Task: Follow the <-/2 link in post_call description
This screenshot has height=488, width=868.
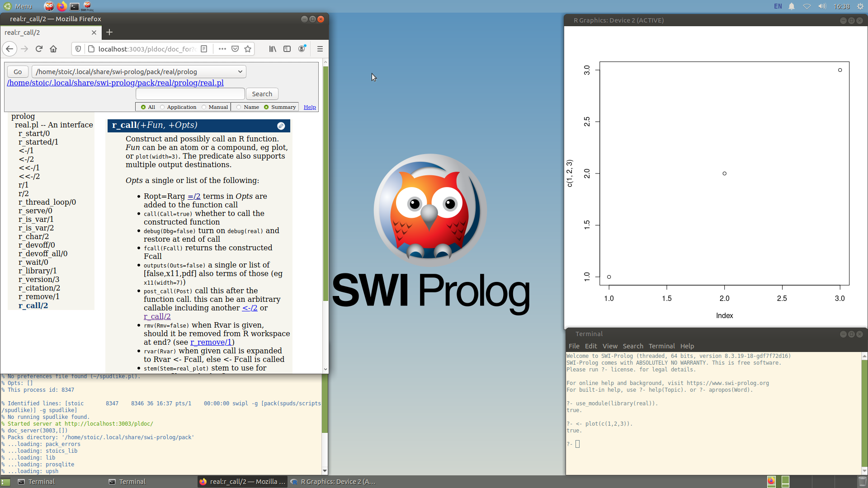Action: coord(250,308)
